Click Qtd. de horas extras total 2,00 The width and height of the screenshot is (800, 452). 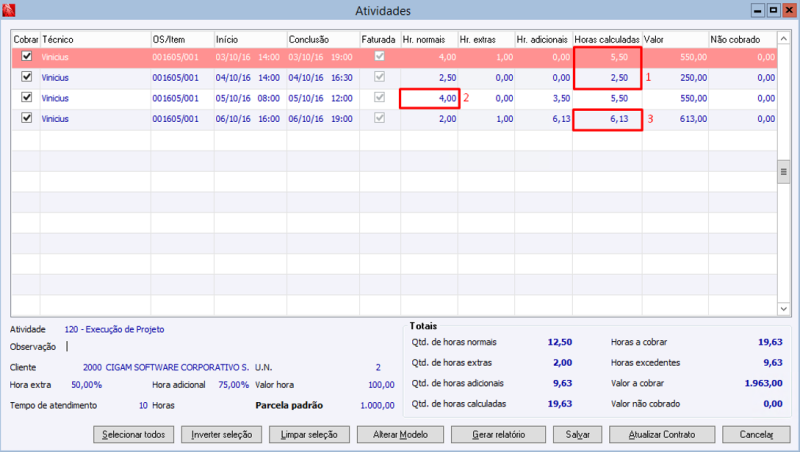point(563,363)
